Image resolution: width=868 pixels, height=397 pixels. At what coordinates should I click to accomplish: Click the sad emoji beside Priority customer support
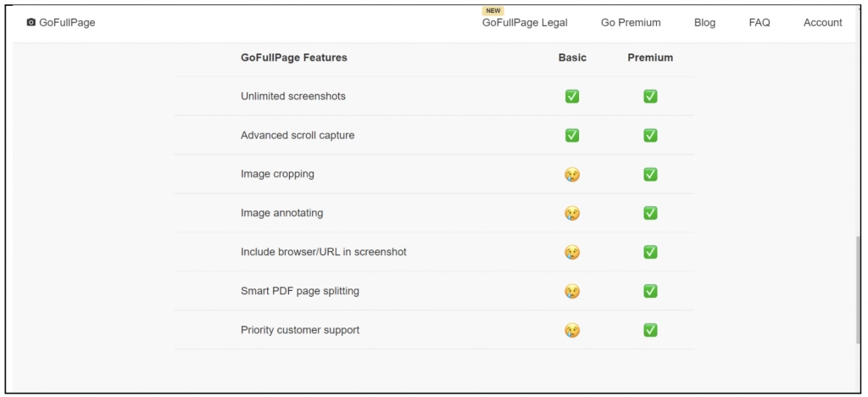pos(572,331)
